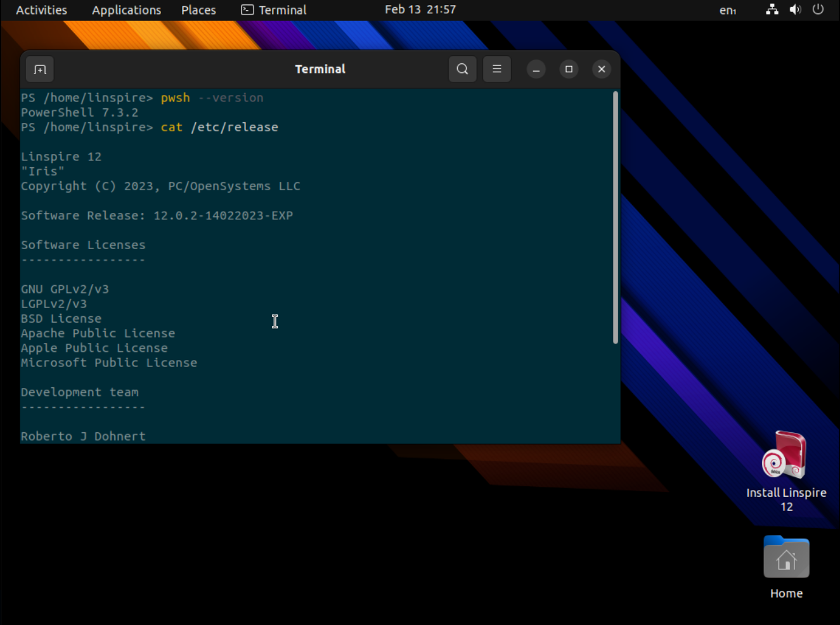Open the Activities overview
The image size is (840, 625).
tap(41, 10)
